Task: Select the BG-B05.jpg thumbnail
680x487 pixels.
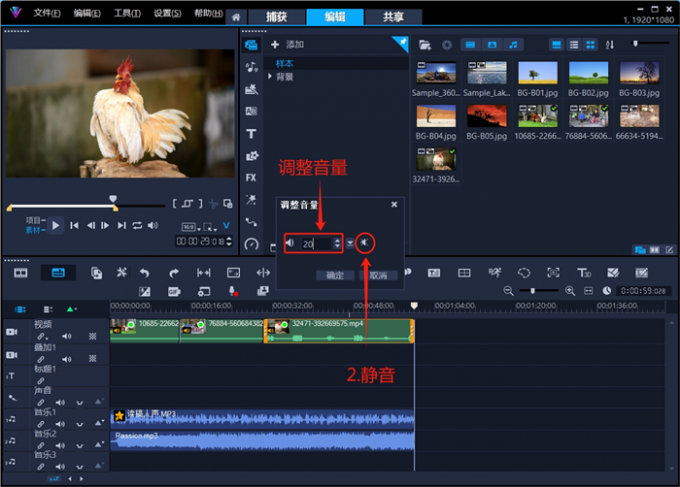Action: (x=487, y=116)
